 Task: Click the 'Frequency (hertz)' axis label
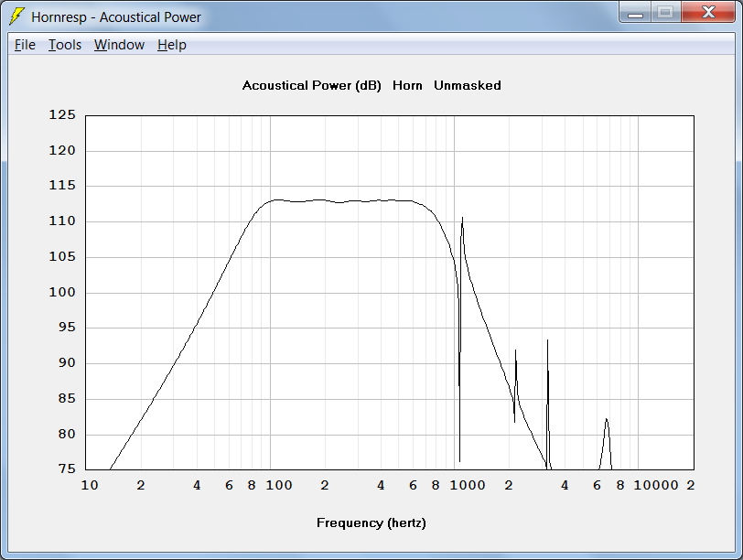coord(371,523)
